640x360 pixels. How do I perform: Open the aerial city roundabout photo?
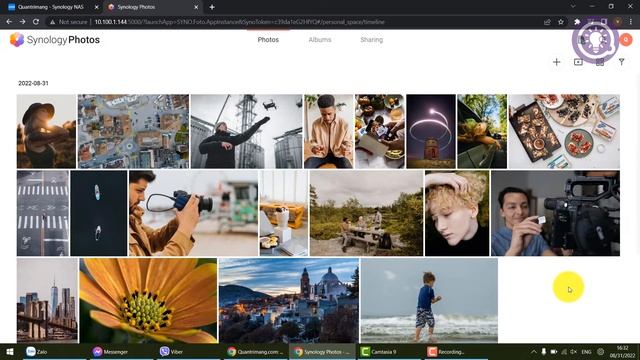click(x=133, y=131)
